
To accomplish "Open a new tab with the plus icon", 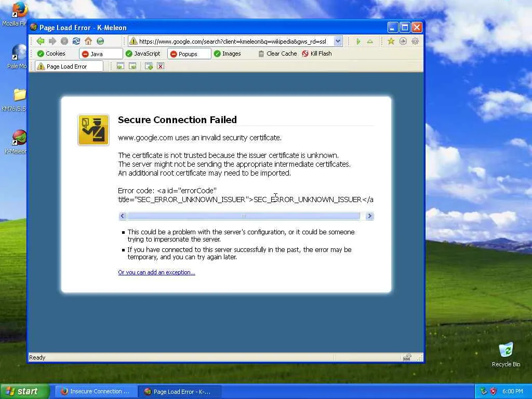I will 149,66.
